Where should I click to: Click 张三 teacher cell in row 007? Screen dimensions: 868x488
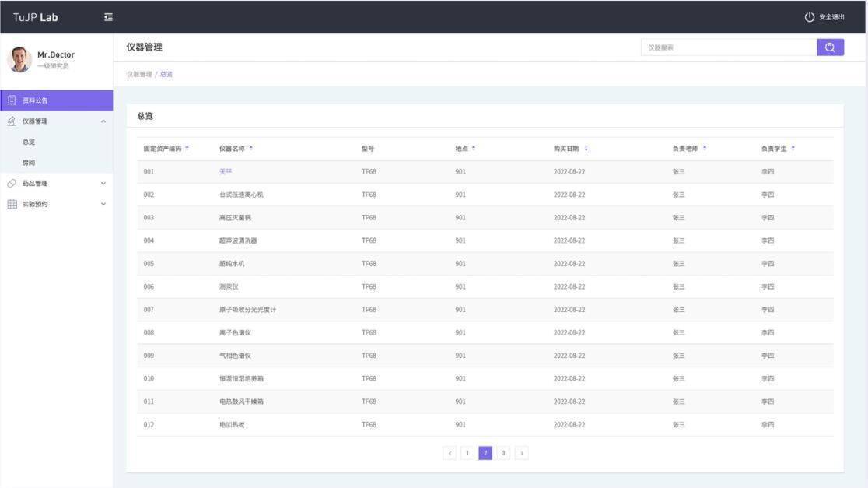pyautogui.click(x=679, y=310)
